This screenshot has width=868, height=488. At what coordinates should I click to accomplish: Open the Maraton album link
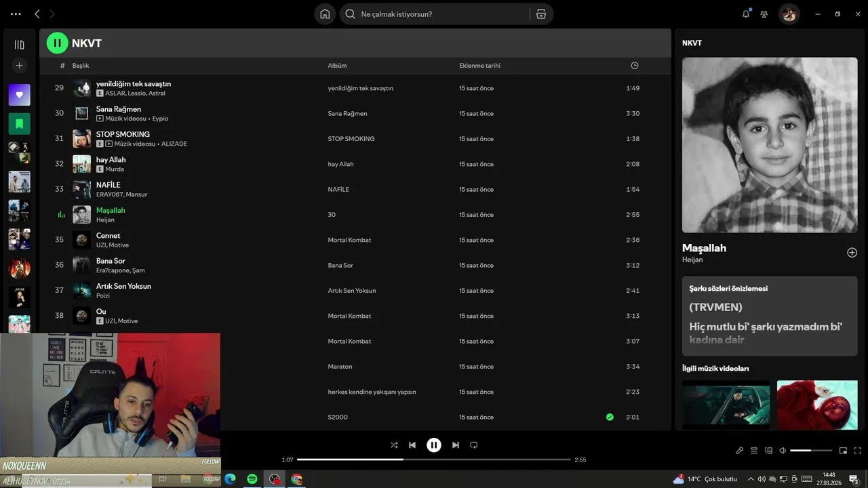(340, 367)
